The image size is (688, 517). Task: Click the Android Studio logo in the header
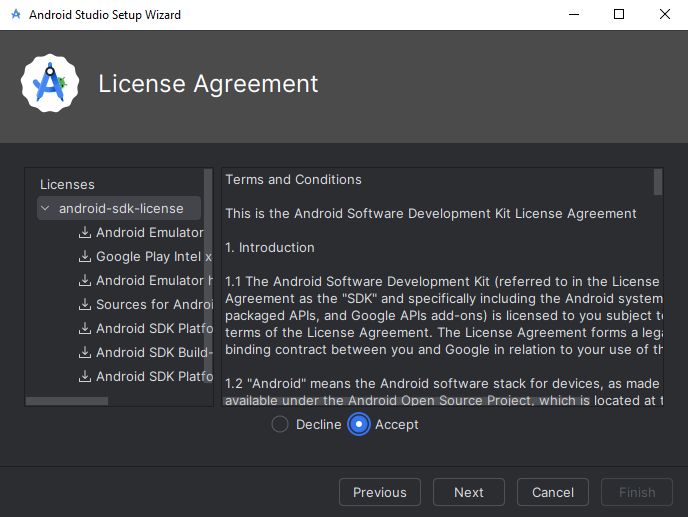[x=50, y=83]
